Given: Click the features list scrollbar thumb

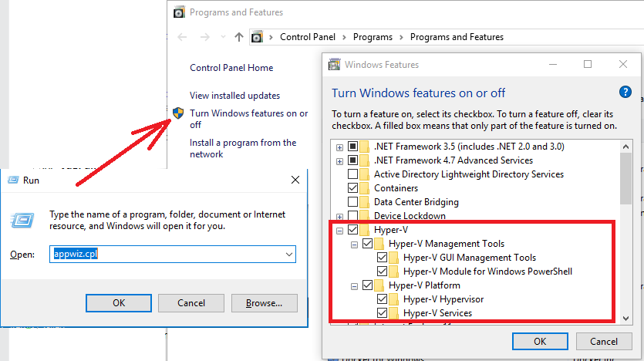Looking at the screenshot, I should pos(625,179).
